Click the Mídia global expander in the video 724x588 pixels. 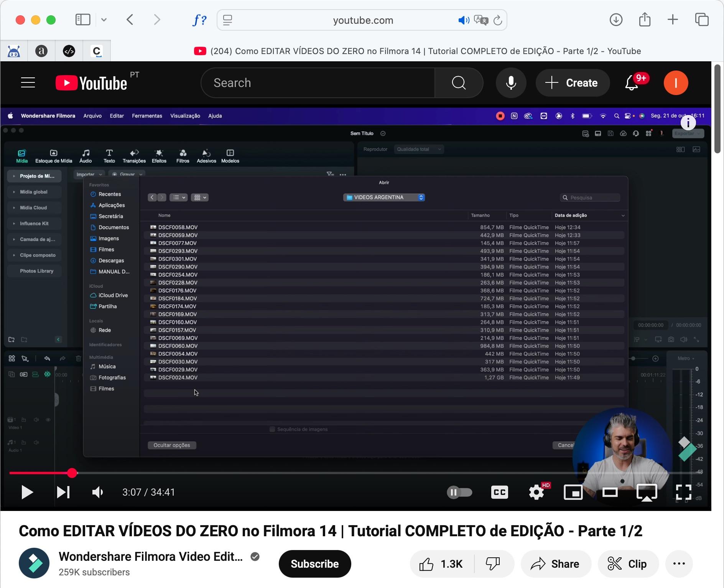click(14, 192)
